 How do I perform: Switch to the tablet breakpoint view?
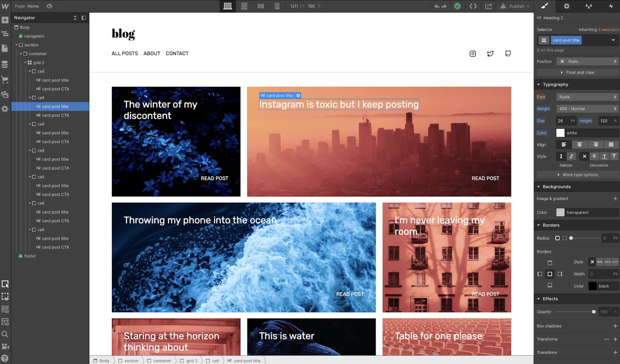(244, 6)
